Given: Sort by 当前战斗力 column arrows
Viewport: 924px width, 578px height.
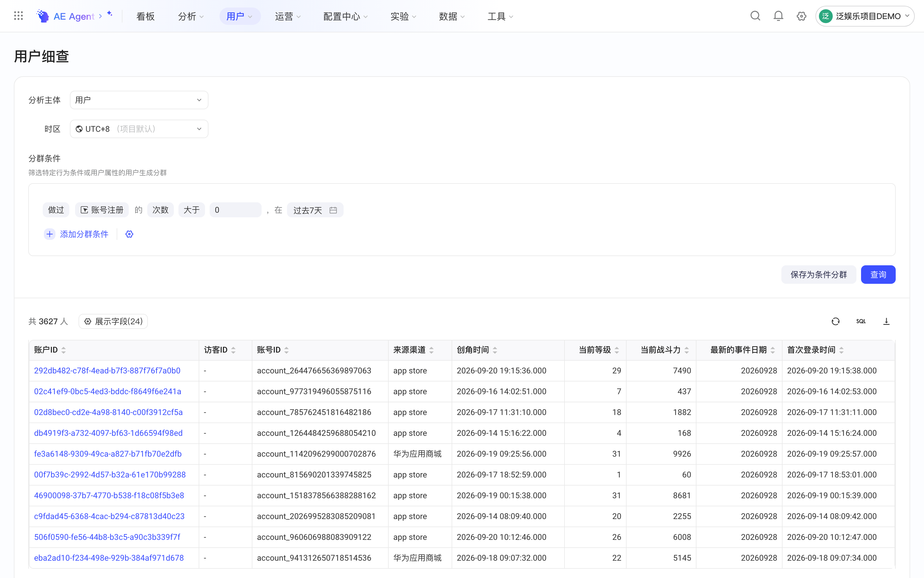Looking at the screenshot, I should (x=687, y=350).
